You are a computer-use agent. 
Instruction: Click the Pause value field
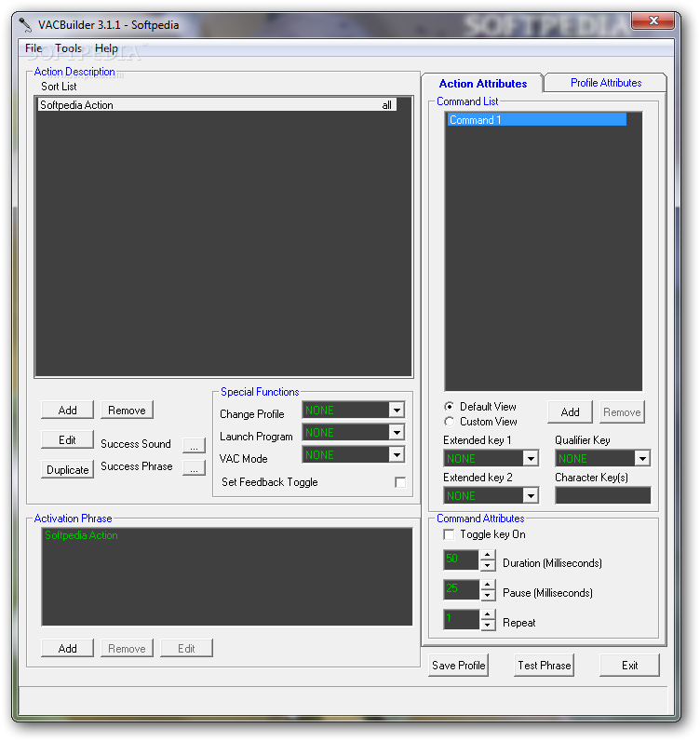(x=461, y=589)
